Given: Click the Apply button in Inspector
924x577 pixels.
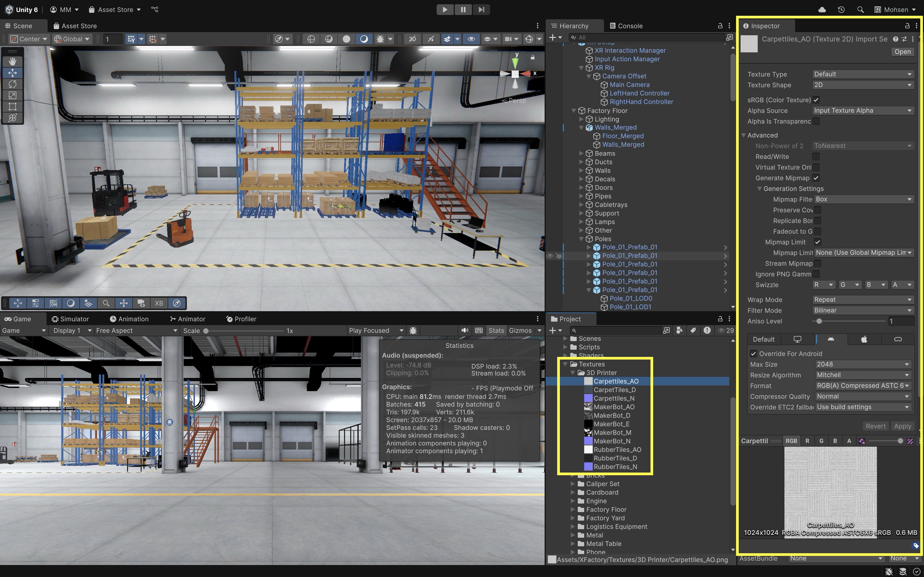Looking at the screenshot, I should (x=903, y=426).
